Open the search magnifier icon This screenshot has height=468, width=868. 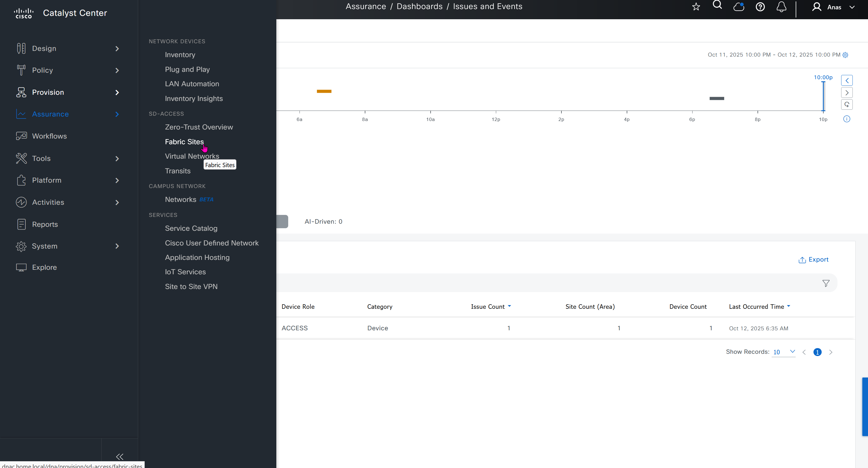717,5
